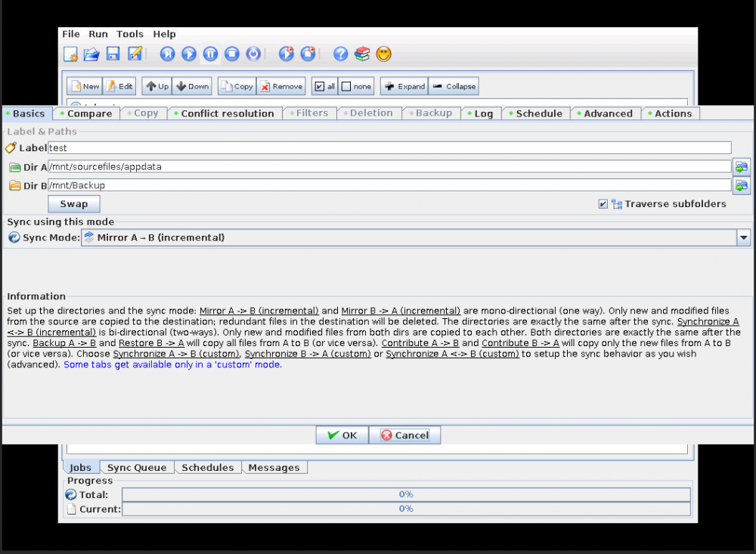Image resolution: width=756 pixels, height=554 pixels.
Task: Select the Basics tab
Action: (27, 114)
